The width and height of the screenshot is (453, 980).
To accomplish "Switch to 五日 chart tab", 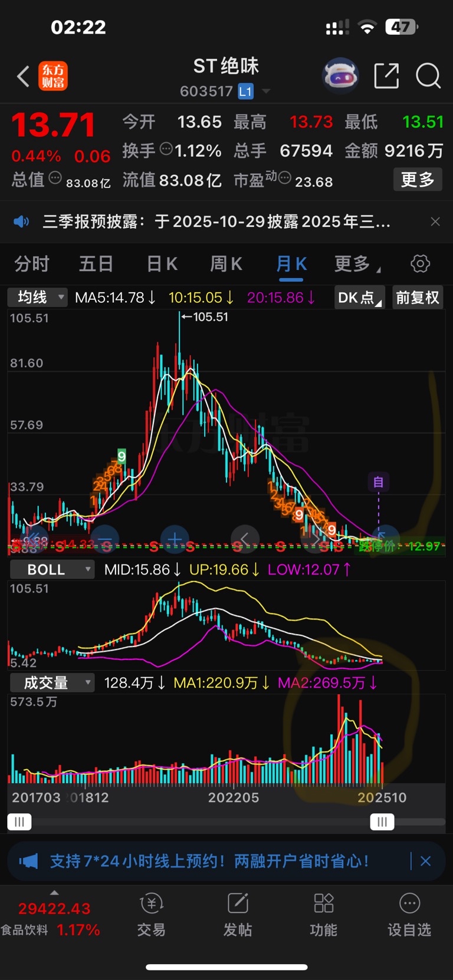I will coord(96,263).
